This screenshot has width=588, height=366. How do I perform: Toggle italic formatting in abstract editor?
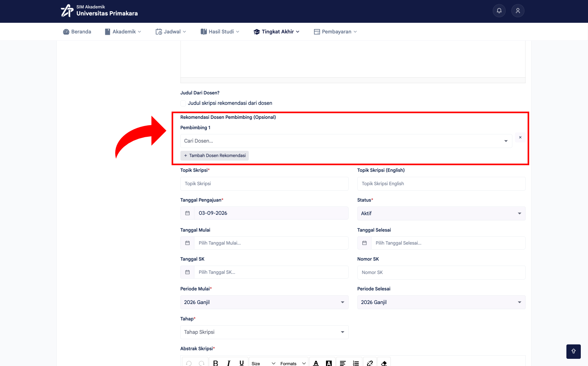pos(229,363)
